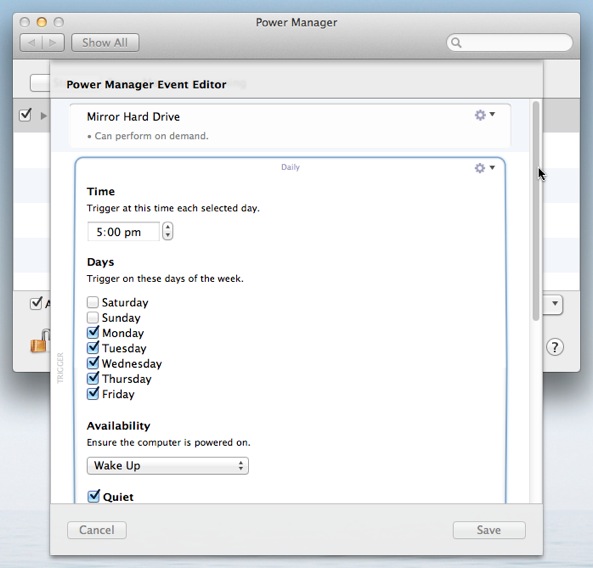Open the Wake Up availability dropdown
593x568 pixels.
(168, 466)
